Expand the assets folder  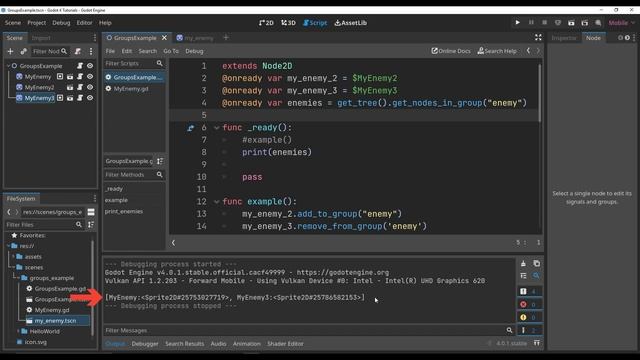tap(13, 257)
